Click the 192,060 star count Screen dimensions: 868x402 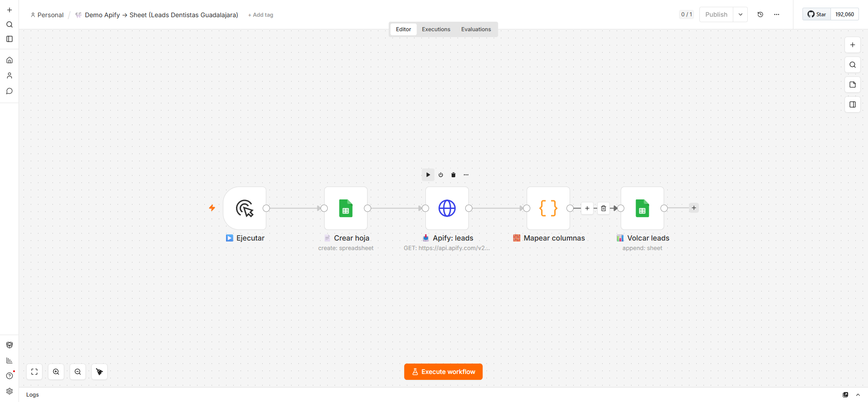844,14
